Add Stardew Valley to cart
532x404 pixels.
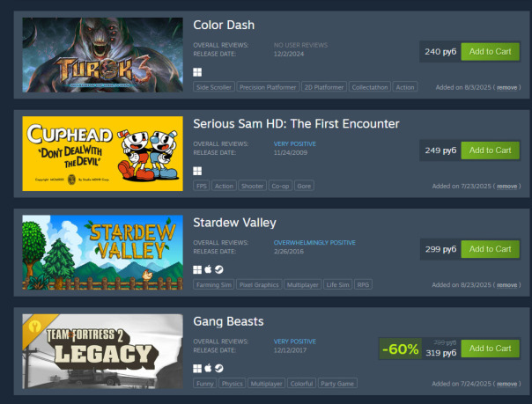(x=490, y=249)
